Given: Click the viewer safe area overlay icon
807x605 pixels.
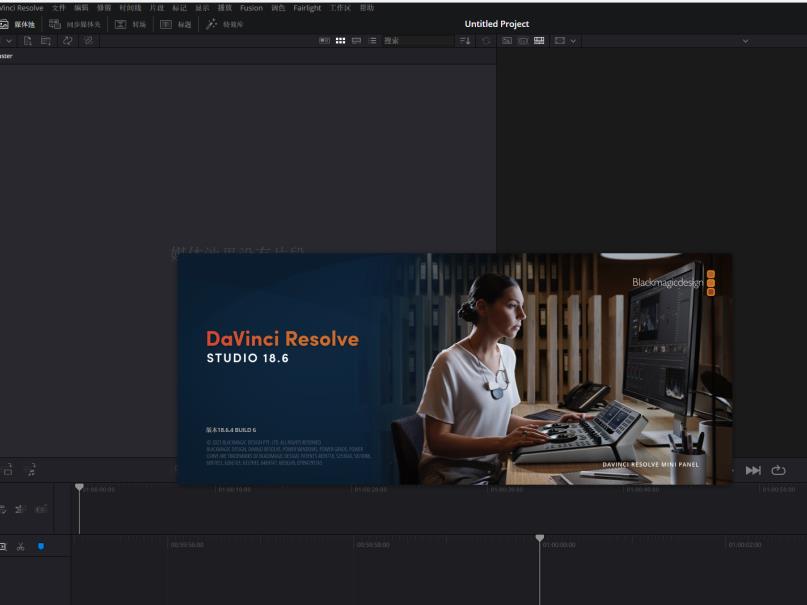Looking at the screenshot, I should 560,41.
